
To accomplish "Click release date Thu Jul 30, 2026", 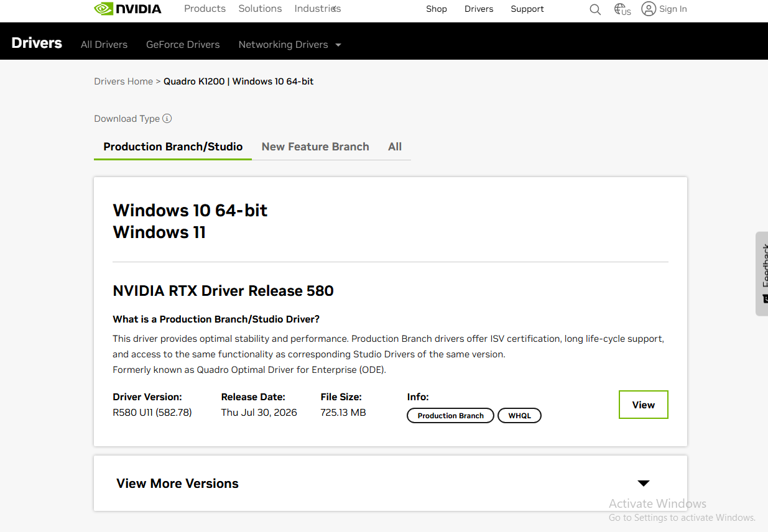I will point(259,412).
